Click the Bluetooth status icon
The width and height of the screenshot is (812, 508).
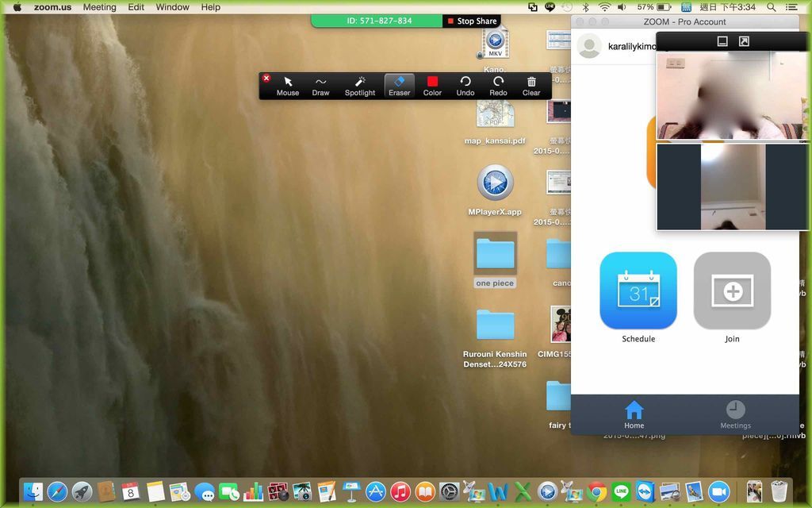586,7
